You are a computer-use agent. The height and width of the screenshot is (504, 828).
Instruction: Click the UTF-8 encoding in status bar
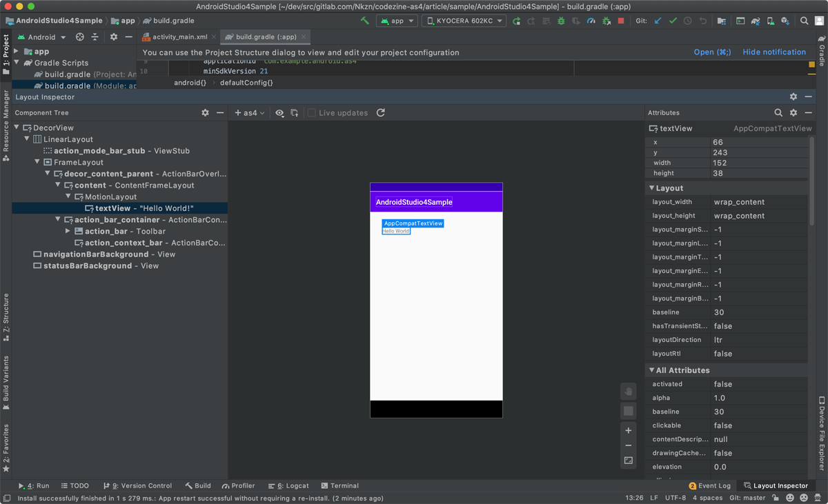676,498
